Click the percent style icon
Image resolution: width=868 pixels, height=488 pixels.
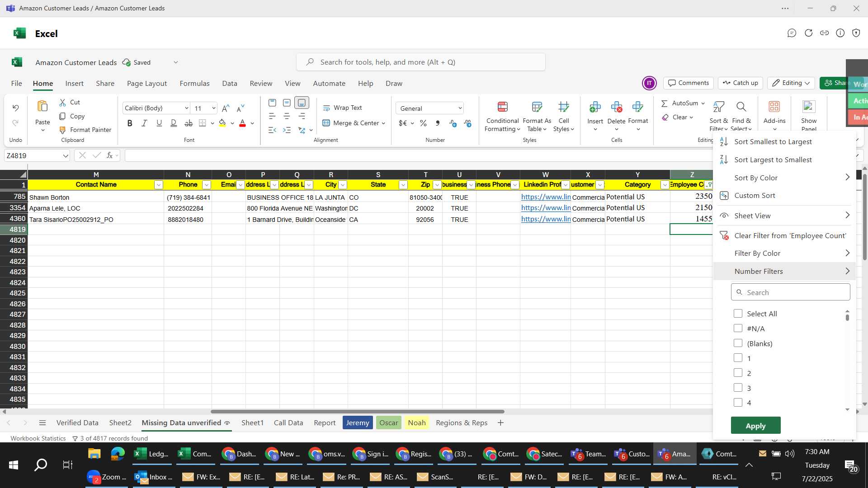click(x=423, y=123)
